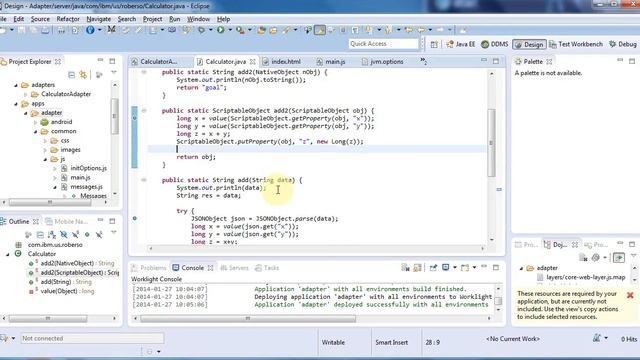
Task: Click the Save icon in main toolbar
Action: (21, 30)
